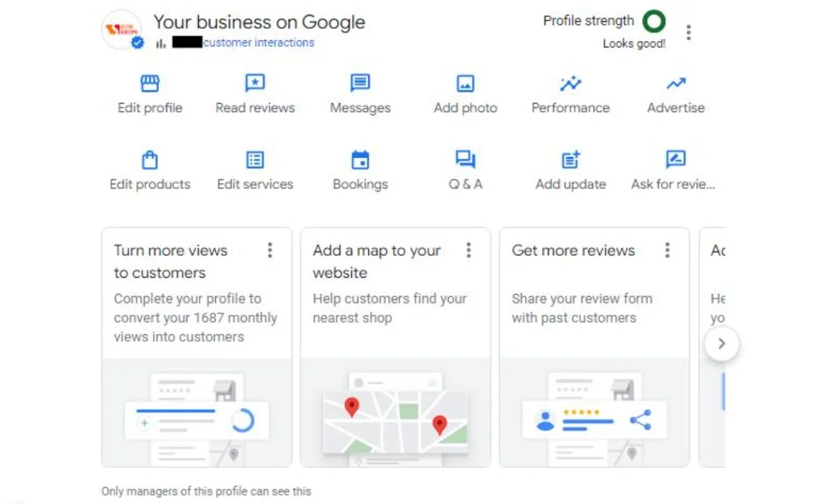The width and height of the screenshot is (825, 504).
Task: Click the Add photo image icon
Action: point(466,83)
